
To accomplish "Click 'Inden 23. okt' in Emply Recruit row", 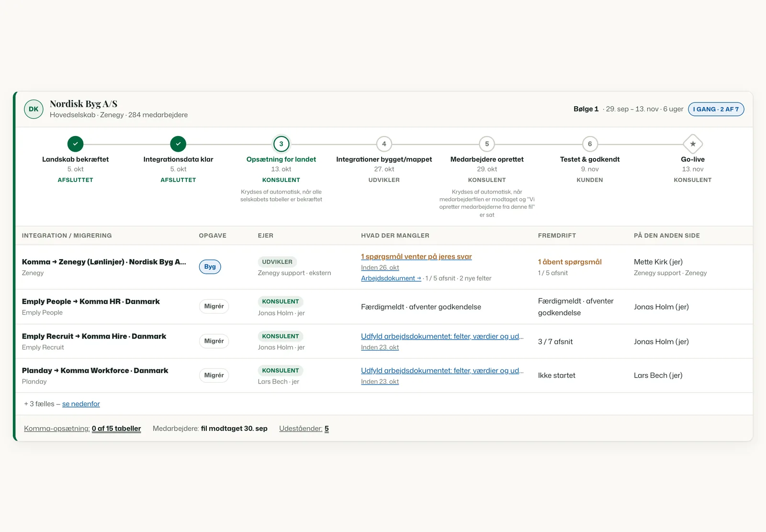I will click(x=380, y=347).
